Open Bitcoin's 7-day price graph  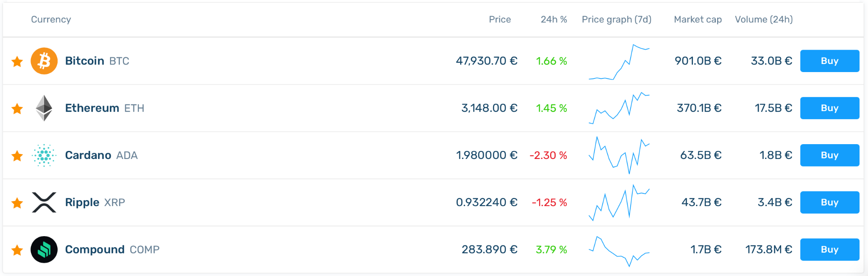pos(619,61)
